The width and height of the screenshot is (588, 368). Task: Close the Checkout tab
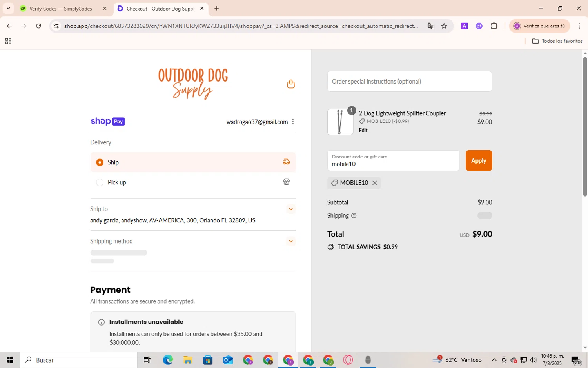click(202, 8)
